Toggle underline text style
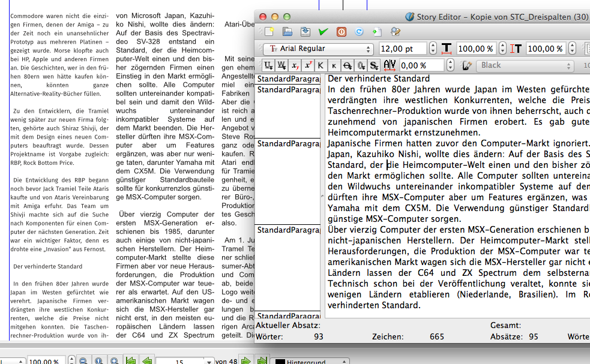 (267, 65)
